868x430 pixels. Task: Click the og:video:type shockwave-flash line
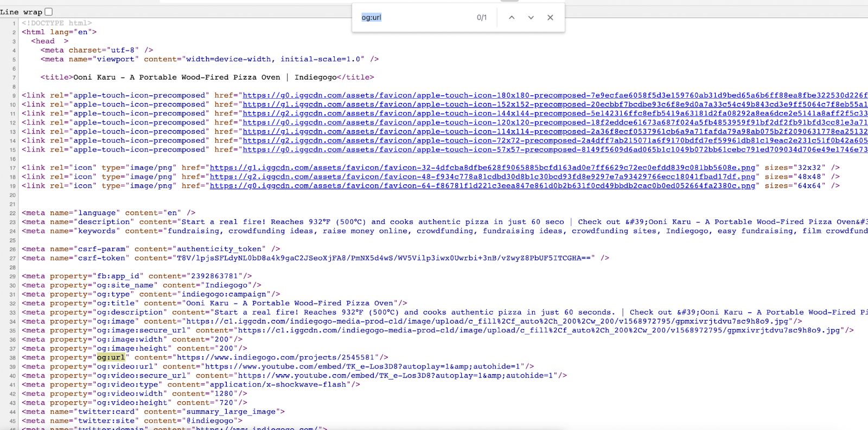[x=191, y=384]
